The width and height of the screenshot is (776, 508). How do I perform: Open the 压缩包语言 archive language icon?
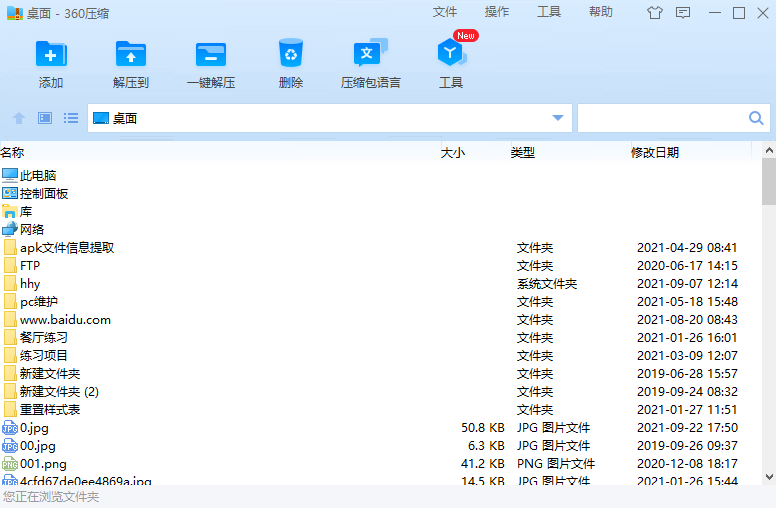[x=370, y=55]
